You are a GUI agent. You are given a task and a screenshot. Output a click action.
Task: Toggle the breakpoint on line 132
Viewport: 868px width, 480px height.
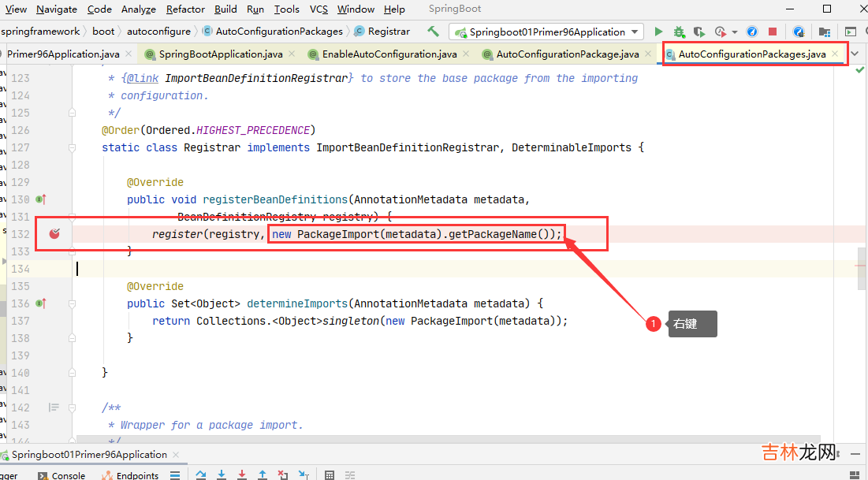[x=54, y=234]
